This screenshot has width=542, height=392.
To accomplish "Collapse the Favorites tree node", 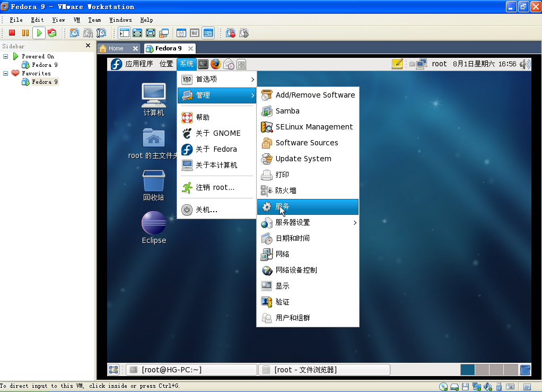I will (x=5, y=73).
